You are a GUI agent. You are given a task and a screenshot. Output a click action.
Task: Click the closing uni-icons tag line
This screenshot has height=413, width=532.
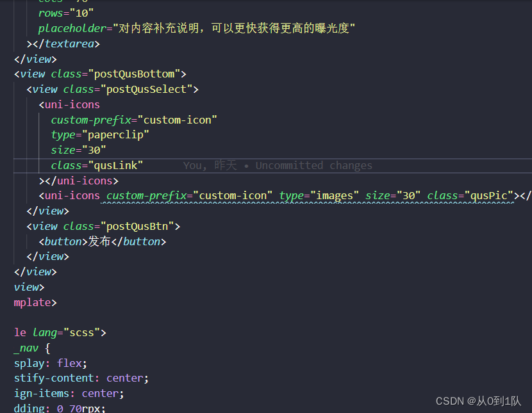coord(79,181)
